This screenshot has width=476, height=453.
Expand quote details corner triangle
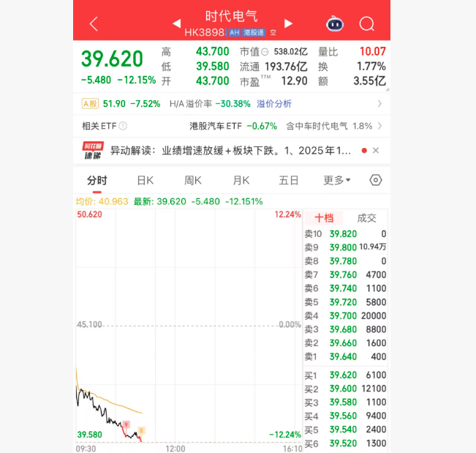coord(387,89)
